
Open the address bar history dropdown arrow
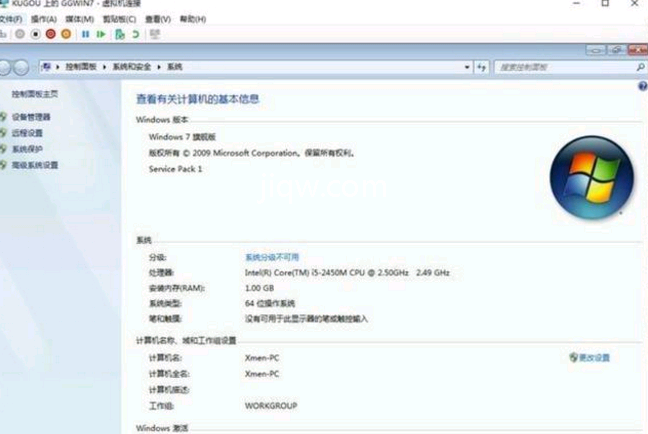467,66
